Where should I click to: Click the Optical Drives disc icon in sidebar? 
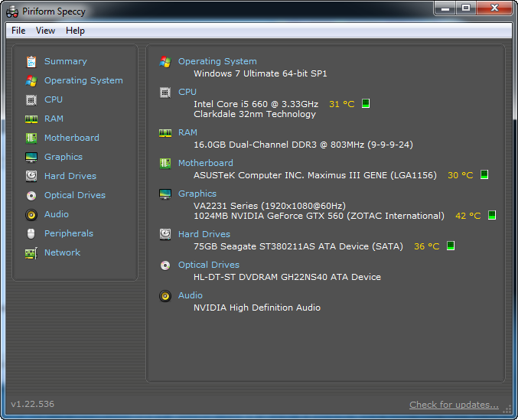coord(31,196)
